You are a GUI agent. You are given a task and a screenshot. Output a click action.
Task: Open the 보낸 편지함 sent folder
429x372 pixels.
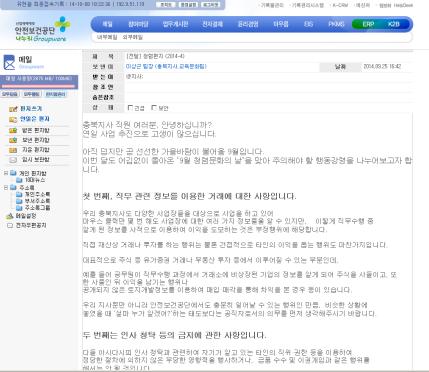pyautogui.click(x=36, y=140)
